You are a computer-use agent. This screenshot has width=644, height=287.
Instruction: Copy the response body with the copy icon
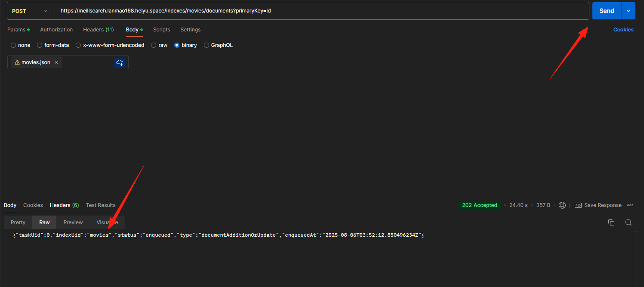[x=611, y=222]
